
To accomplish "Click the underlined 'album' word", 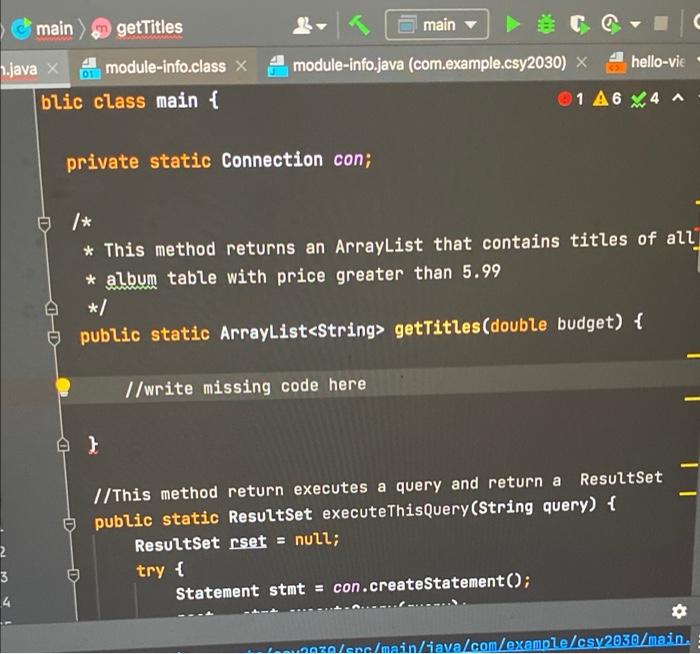I will coord(131,279).
